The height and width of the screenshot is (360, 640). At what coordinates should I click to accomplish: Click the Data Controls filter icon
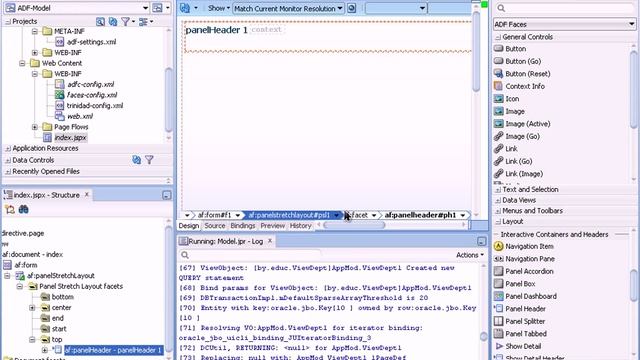click(x=149, y=160)
